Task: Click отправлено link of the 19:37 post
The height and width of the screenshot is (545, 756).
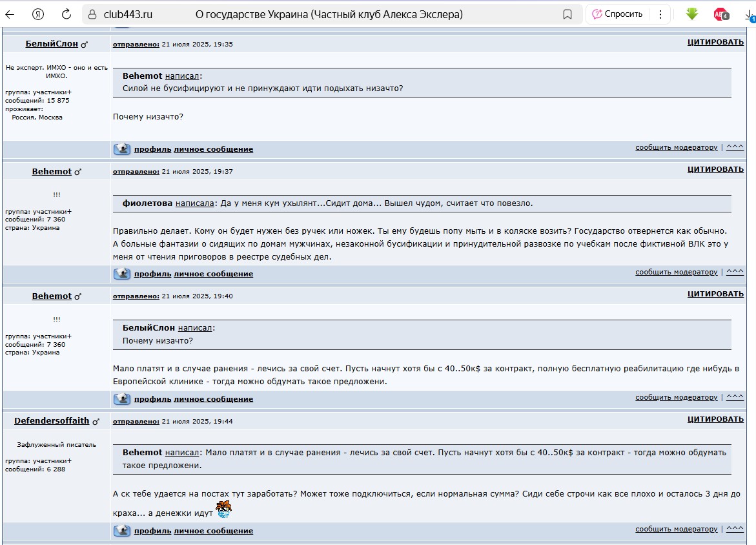Action: tap(136, 171)
